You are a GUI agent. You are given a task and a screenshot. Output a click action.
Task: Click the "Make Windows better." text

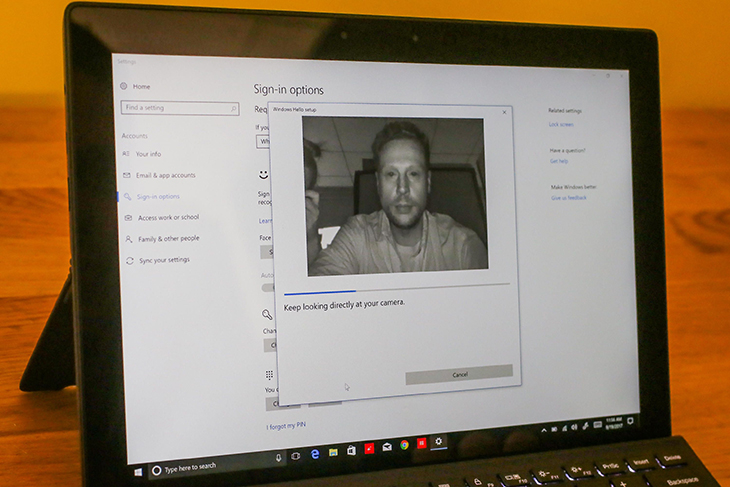click(x=574, y=187)
